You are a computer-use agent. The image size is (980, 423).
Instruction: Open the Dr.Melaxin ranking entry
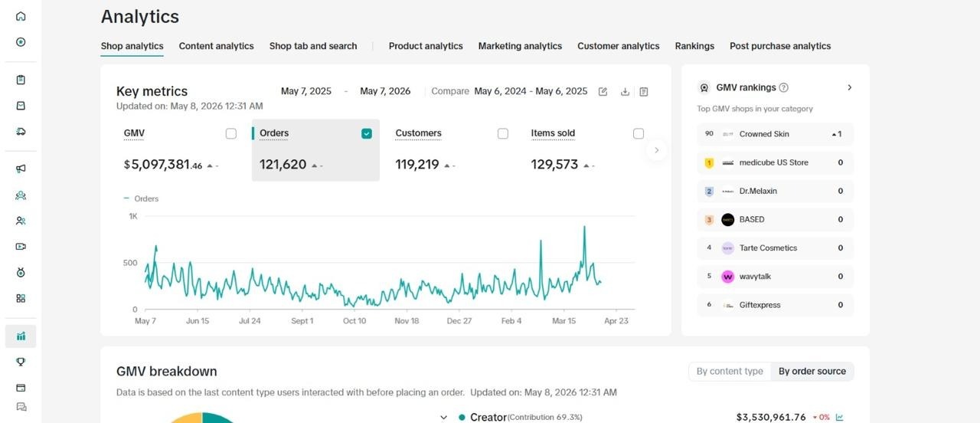click(775, 192)
